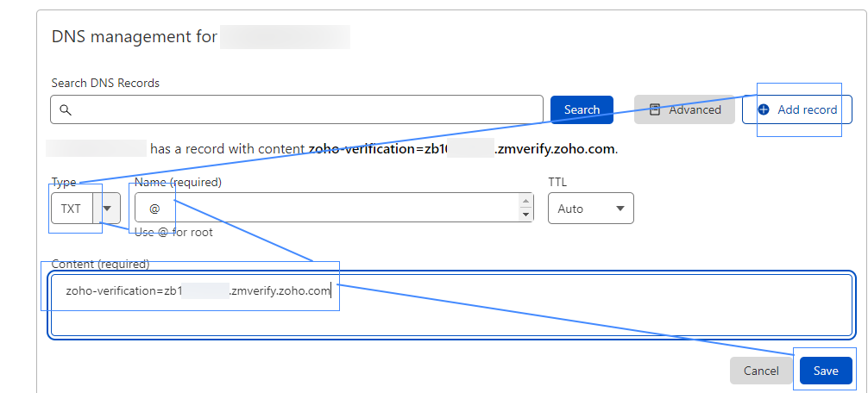The width and height of the screenshot is (868, 393).
Task: Cancel the record editing
Action: (761, 371)
